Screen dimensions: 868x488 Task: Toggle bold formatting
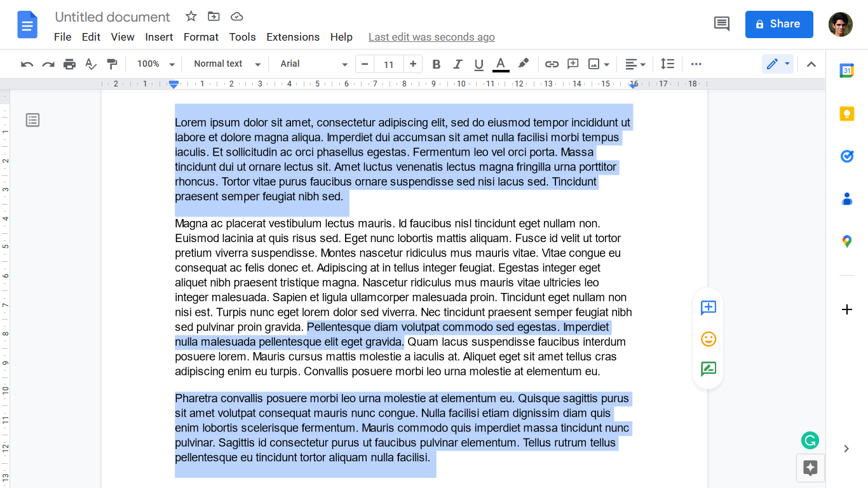[x=437, y=64]
